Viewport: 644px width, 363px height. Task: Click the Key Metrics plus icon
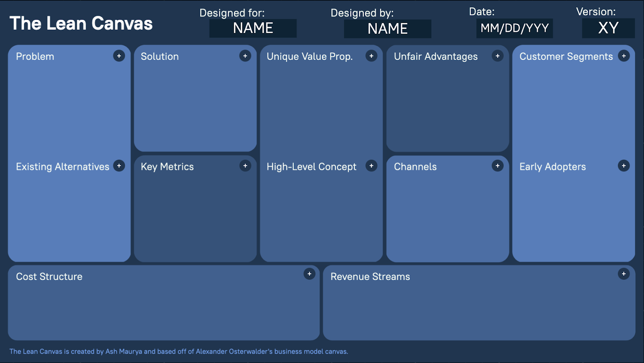click(x=245, y=166)
